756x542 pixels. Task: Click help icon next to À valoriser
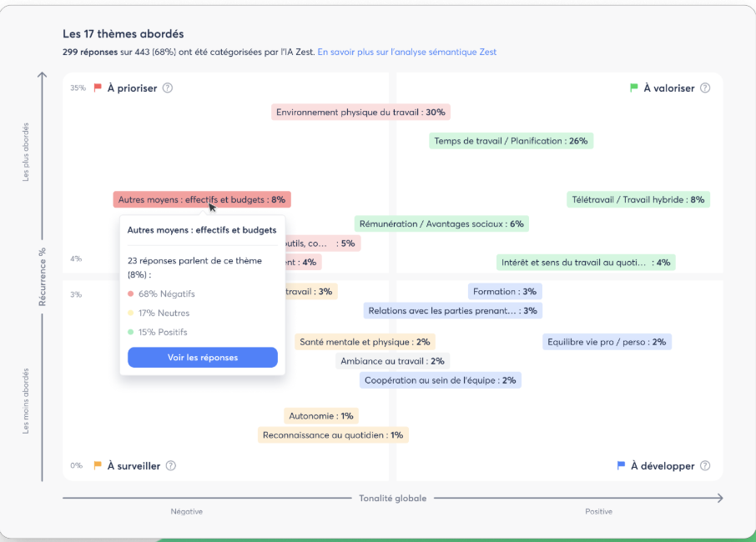click(x=705, y=88)
